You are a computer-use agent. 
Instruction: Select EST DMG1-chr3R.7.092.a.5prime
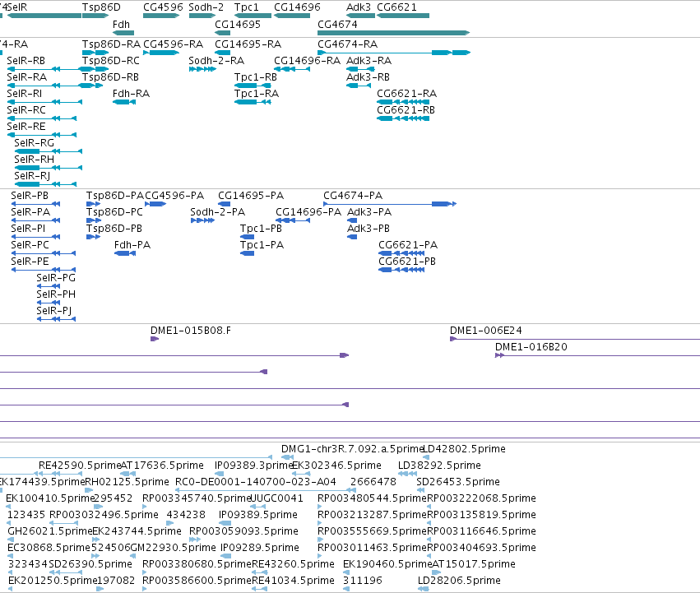[288, 457]
